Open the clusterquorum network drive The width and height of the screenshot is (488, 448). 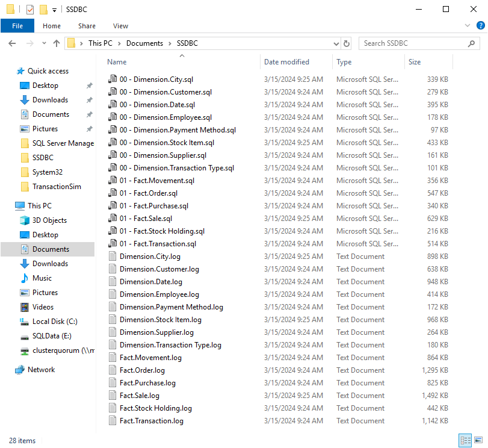pyautogui.click(x=63, y=350)
